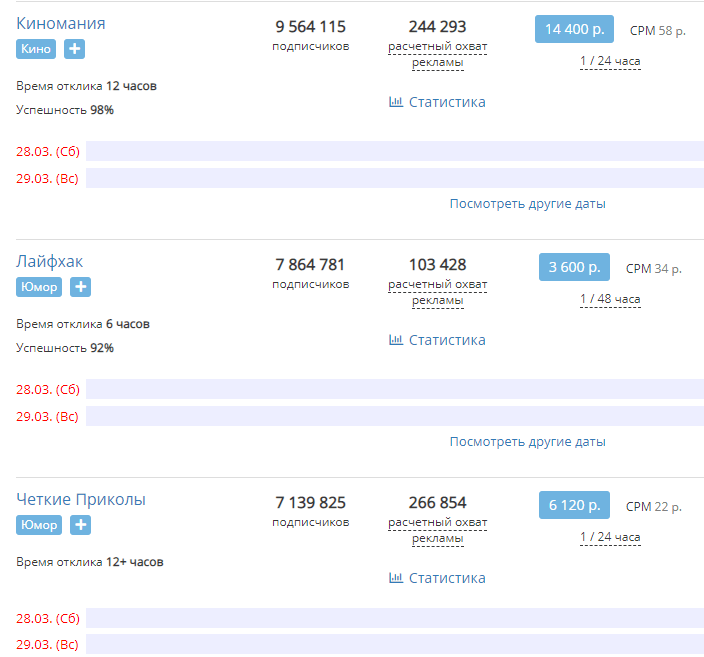Select the 14 400 р. price button

(574, 29)
